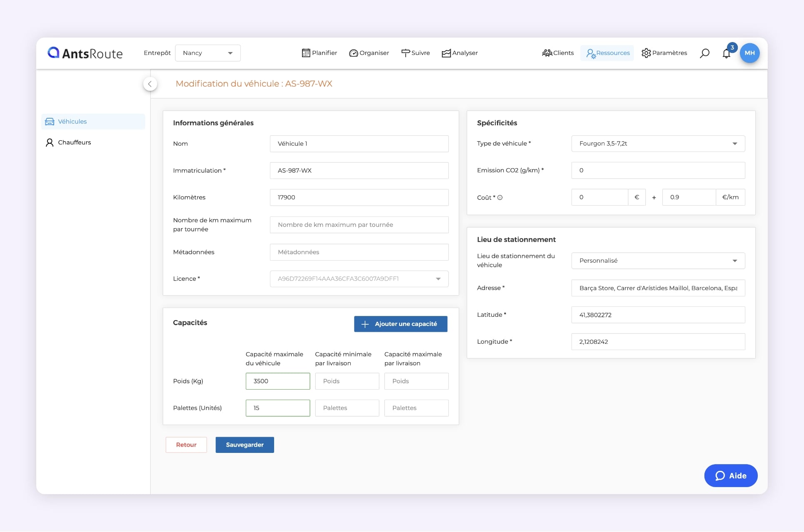This screenshot has height=532, width=804.
Task: Click the info icon next to Coût
Action: (500, 198)
